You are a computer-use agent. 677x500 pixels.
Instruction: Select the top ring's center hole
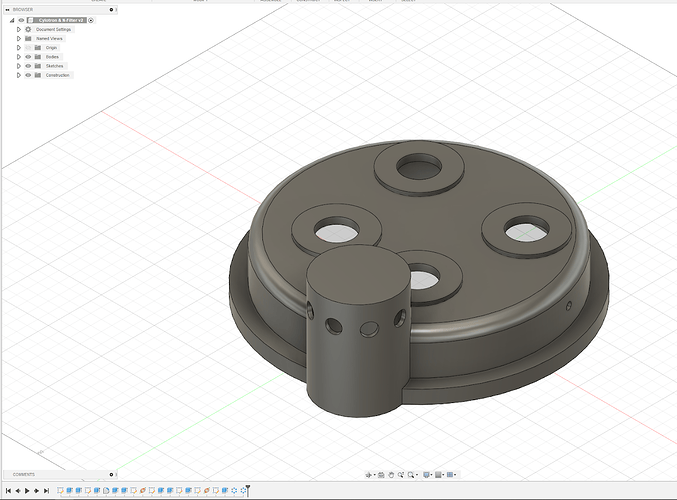tap(419, 167)
